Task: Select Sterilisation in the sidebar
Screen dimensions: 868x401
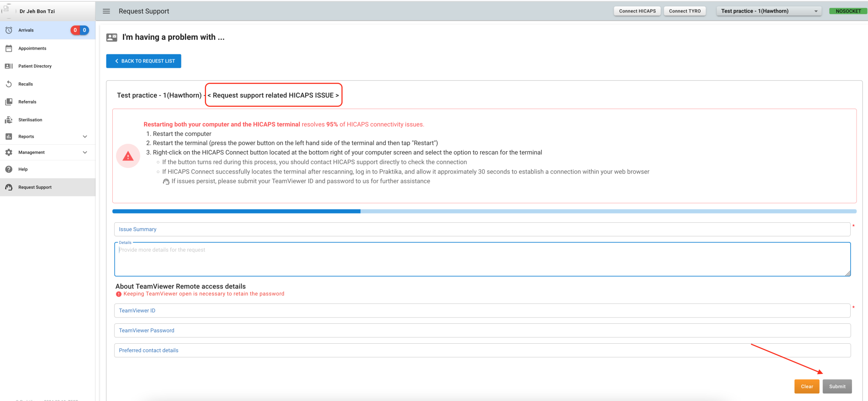Action: 47,120
